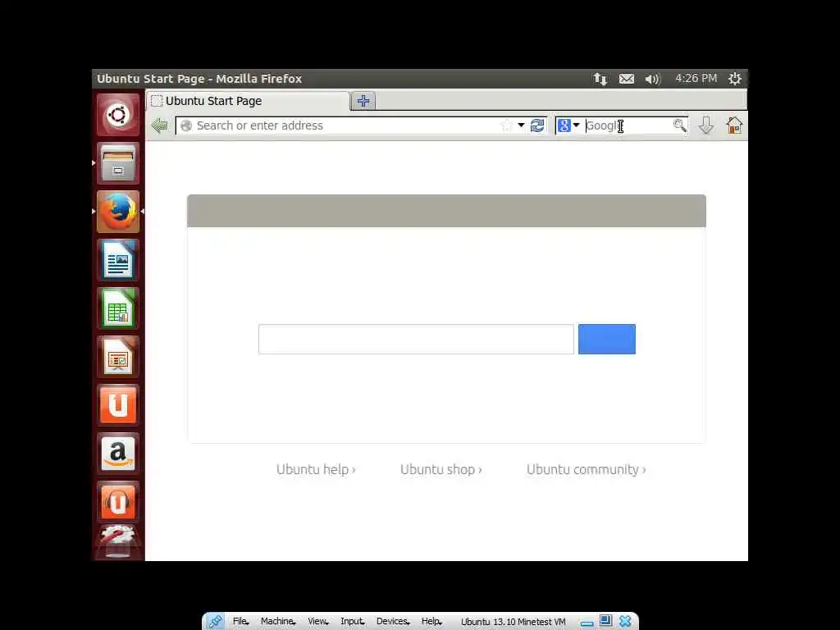Open the VirtualBox Help menu
This screenshot has width=840, height=630.
click(431, 622)
